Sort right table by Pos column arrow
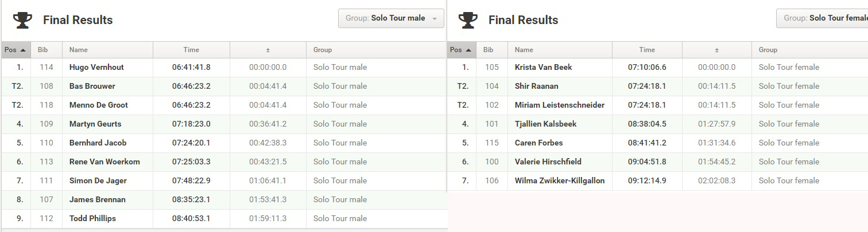Image resolution: width=868 pixels, height=232 pixels. click(x=468, y=50)
